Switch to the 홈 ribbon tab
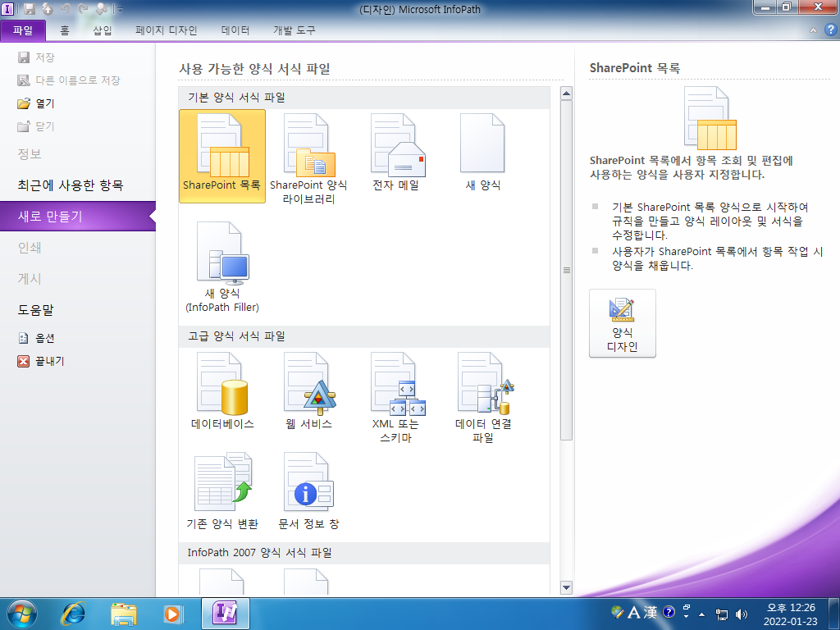 (x=65, y=30)
